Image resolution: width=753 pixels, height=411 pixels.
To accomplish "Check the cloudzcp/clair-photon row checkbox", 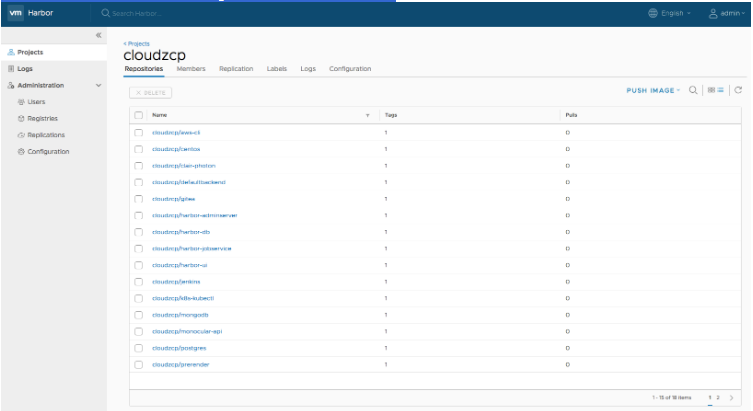I will [x=139, y=166].
